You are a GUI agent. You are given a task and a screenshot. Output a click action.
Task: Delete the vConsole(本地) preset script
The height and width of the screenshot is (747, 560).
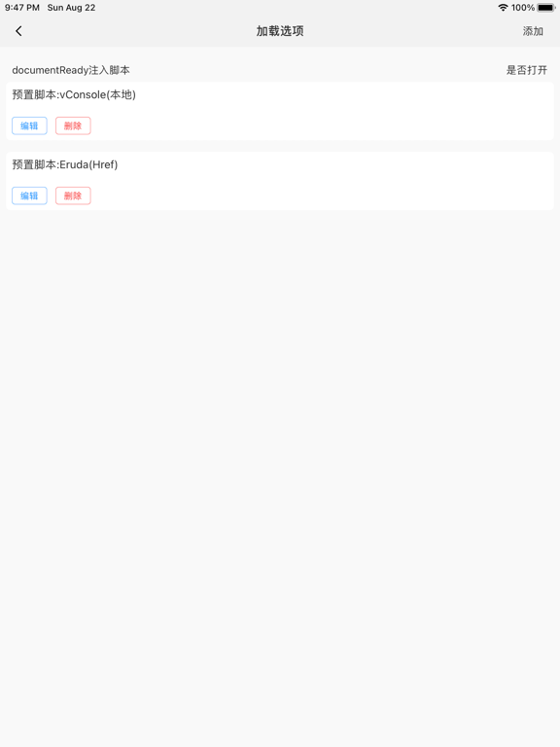pos(73,125)
